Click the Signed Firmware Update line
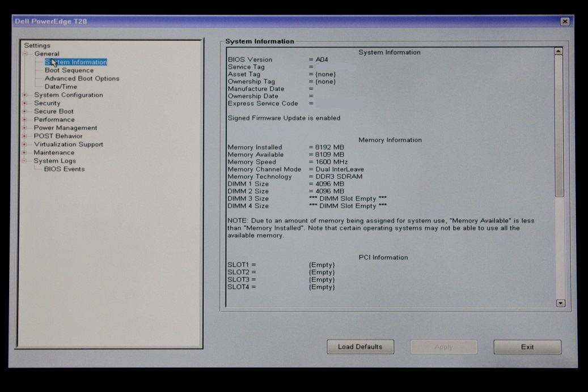This screenshot has height=392, width=588. pyautogui.click(x=284, y=118)
